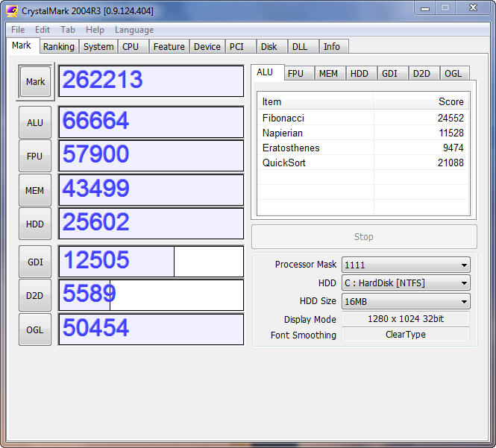Open the Edit menu
Screen dimensions: 496x448
click(x=43, y=30)
